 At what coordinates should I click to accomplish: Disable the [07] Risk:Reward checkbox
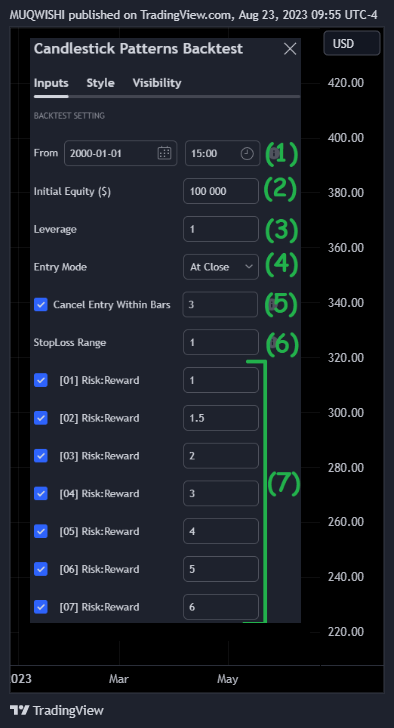tap(41, 607)
